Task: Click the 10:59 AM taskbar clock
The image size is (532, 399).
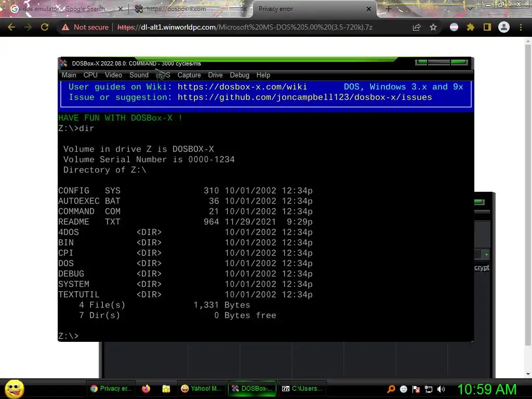Action: tap(487, 389)
